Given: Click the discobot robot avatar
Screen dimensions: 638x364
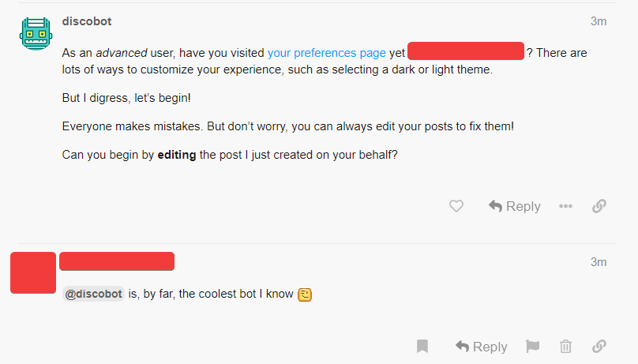Looking at the screenshot, I should (x=35, y=33).
